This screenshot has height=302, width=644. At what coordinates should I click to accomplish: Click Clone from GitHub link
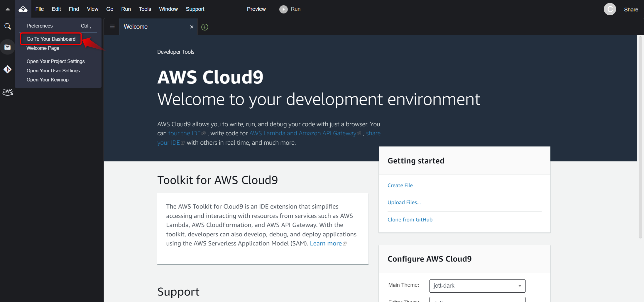(410, 220)
